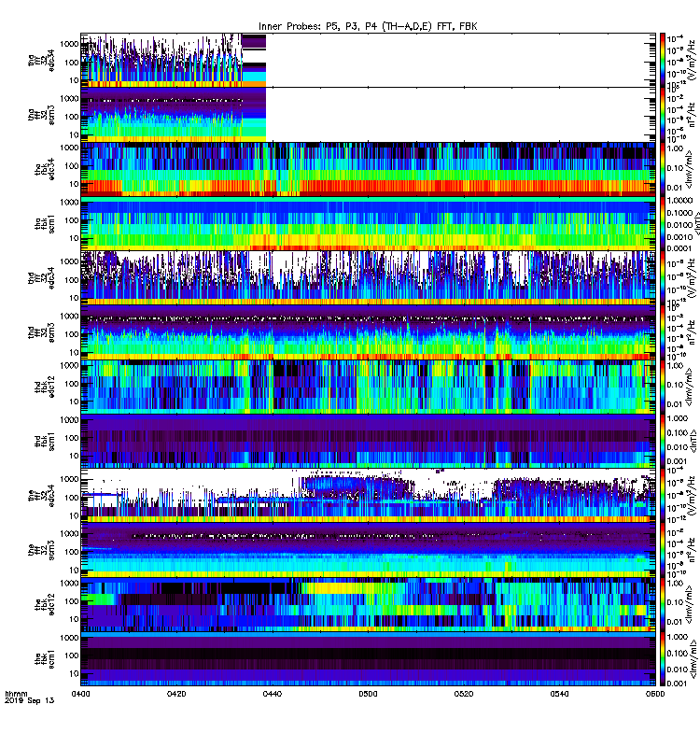
Task: Click the 100 tick label of thd fbk edc12 panel
Action: coord(72,384)
